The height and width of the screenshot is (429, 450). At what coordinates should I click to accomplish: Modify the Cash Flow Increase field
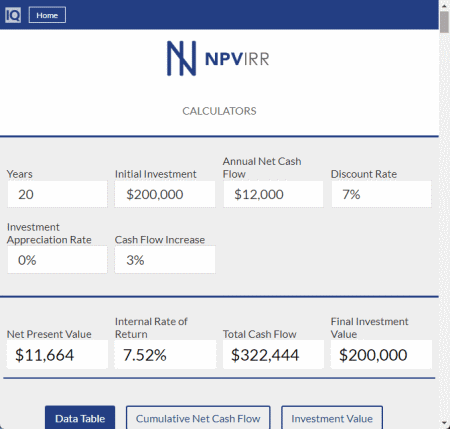165,260
